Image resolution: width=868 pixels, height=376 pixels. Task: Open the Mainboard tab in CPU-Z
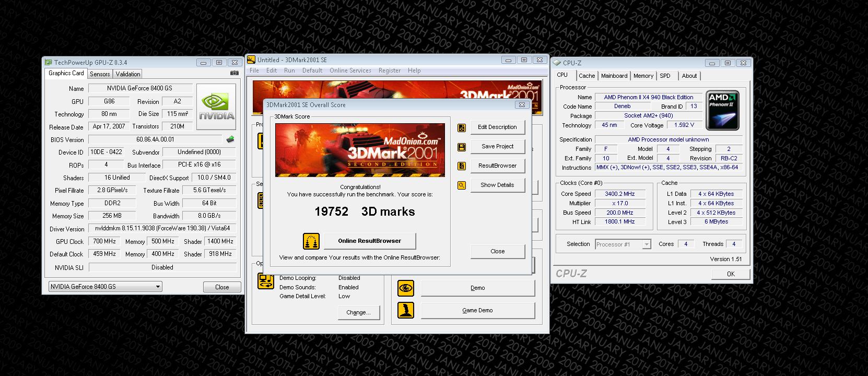(x=614, y=76)
